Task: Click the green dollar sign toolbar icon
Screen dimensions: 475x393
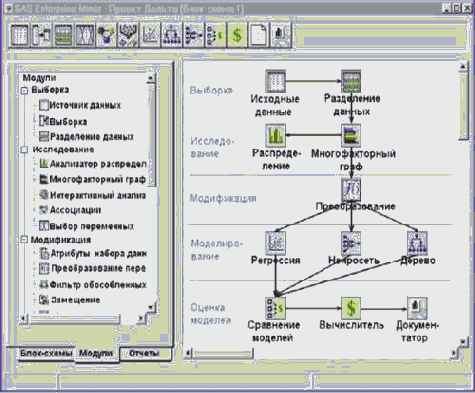Action: click(237, 35)
